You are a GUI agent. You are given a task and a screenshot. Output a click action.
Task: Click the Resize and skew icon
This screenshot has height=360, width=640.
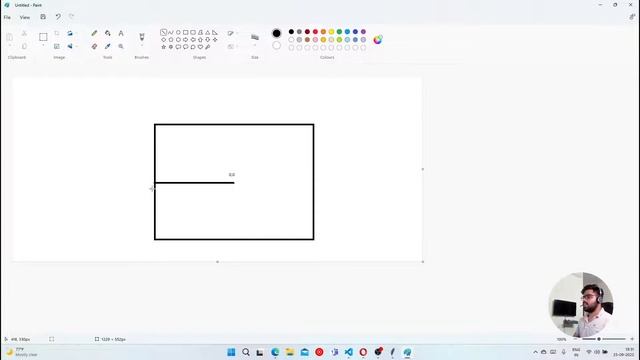[57, 47]
